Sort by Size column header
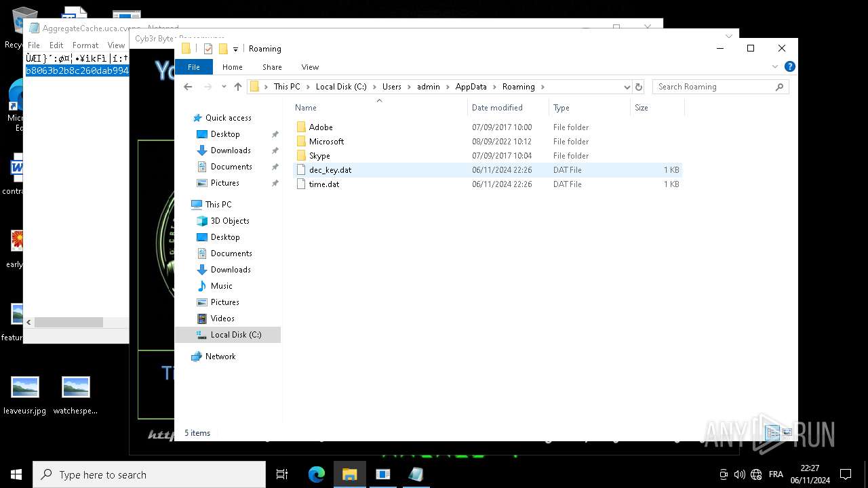 click(658, 108)
